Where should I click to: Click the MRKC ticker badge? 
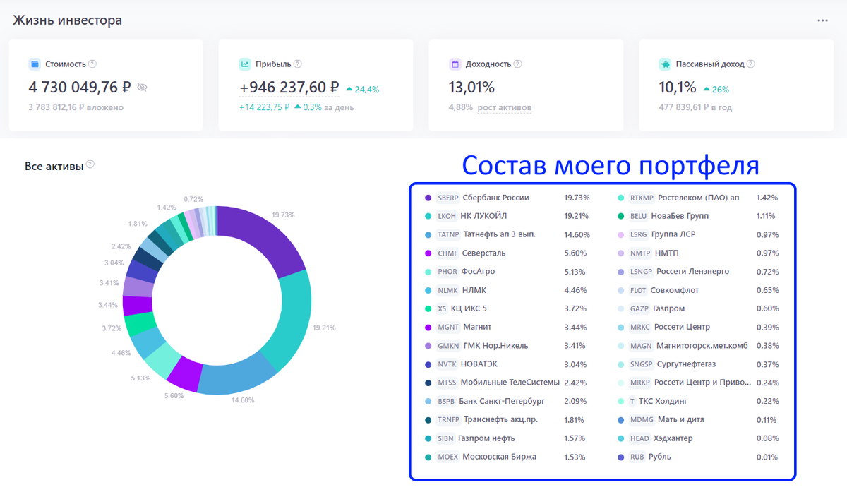pyautogui.click(x=640, y=327)
